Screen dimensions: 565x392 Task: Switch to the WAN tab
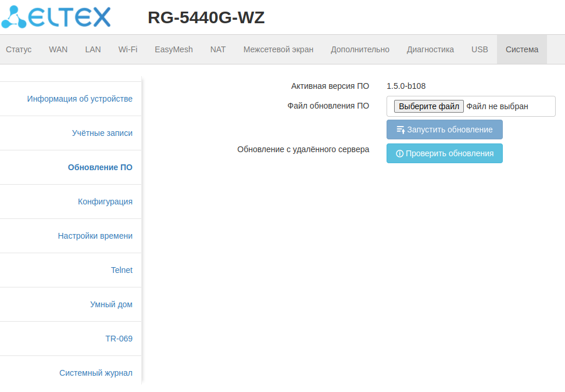58,50
